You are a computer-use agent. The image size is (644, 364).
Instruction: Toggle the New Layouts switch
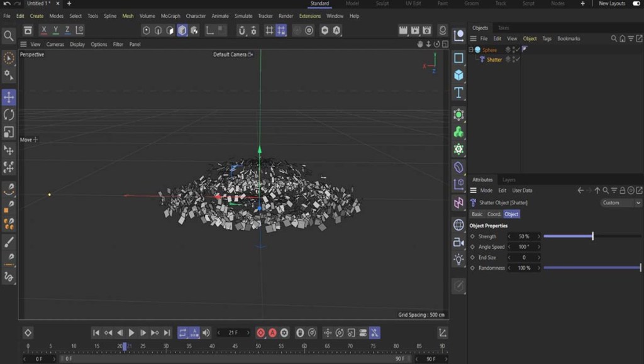pos(636,4)
